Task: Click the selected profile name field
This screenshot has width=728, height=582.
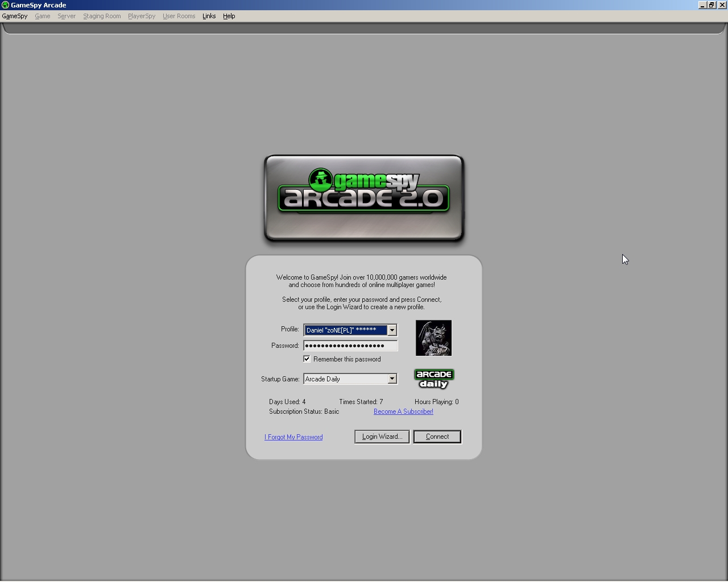Action: [345, 330]
